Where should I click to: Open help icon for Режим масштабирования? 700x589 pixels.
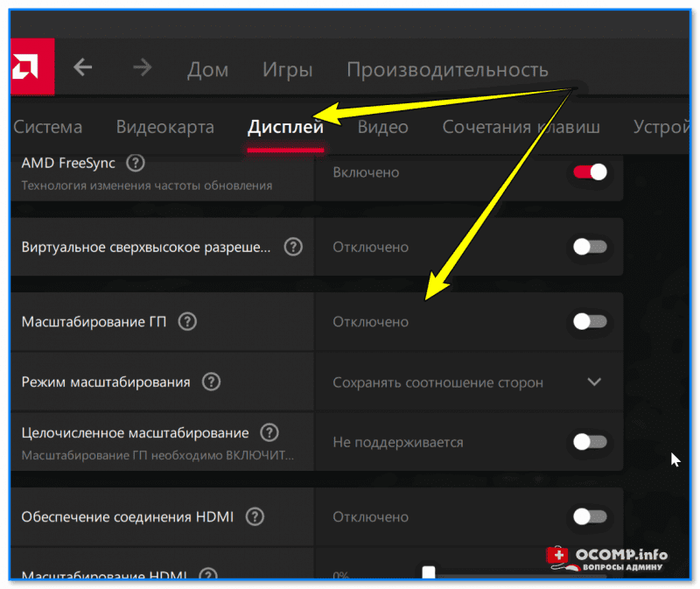coord(211,382)
